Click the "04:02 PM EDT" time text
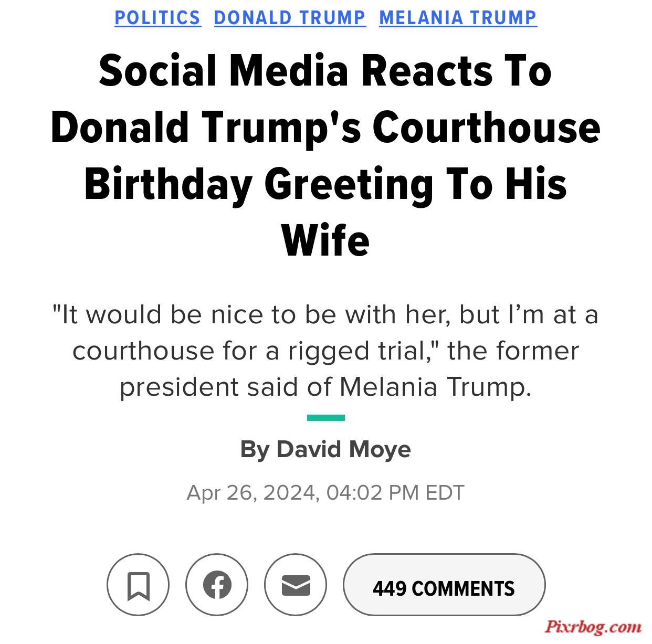 point(395,493)
